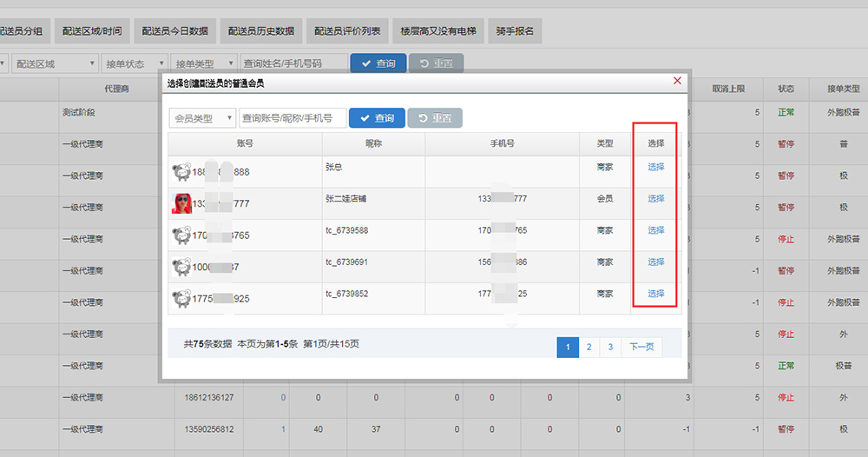Open the 接单状态 filter dropdown

pyautogui.click(x=135, y=63)
